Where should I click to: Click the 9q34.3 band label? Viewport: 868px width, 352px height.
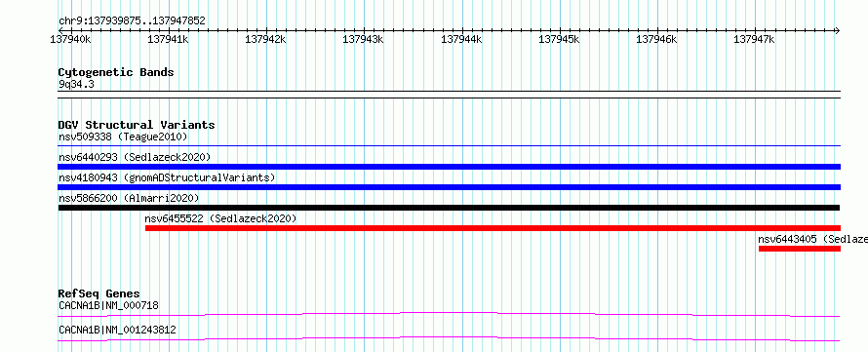point(77,84)
